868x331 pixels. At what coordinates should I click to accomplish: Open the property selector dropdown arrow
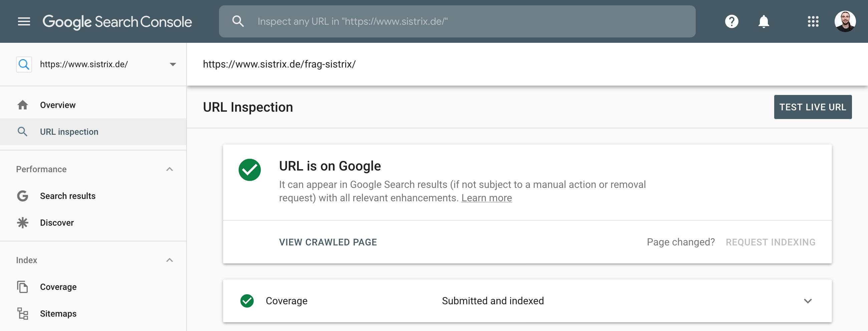(x=173, y=64)
